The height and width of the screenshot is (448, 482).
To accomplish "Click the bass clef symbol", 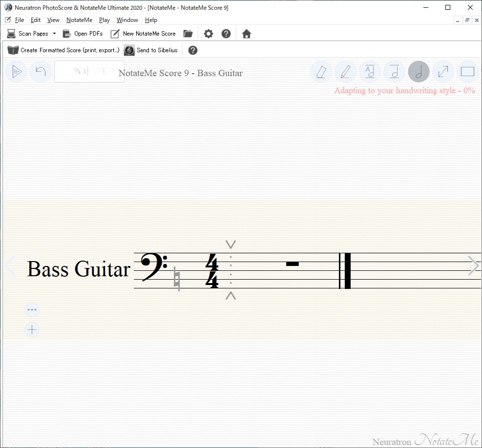I will point(154,267).
